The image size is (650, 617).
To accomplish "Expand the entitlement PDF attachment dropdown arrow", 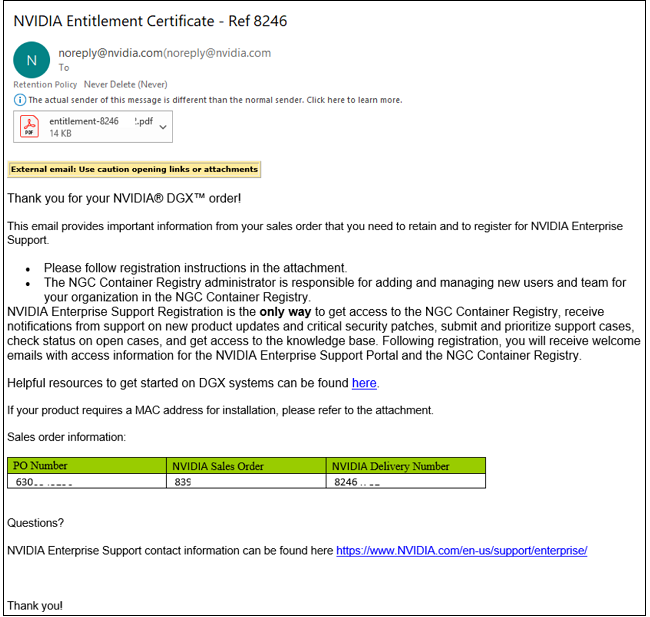I will pos(162,127).
